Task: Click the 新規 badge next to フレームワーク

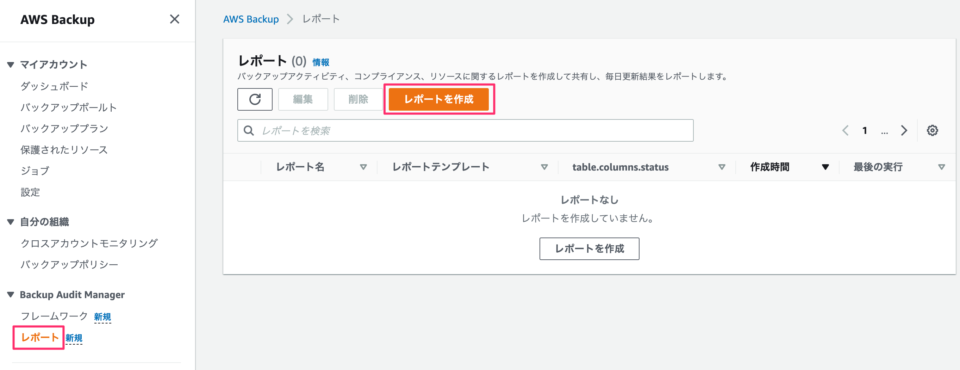Action: point(102,317)
